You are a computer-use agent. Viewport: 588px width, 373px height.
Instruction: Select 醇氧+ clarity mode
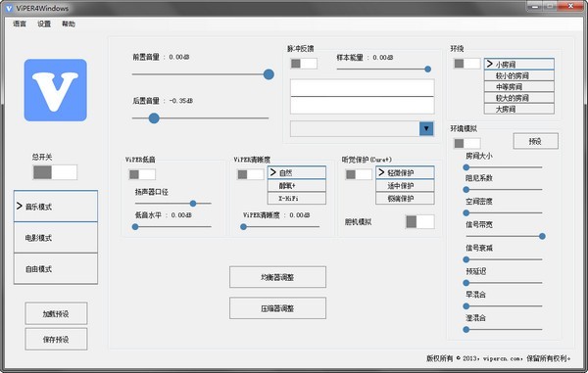coord(297,186)
